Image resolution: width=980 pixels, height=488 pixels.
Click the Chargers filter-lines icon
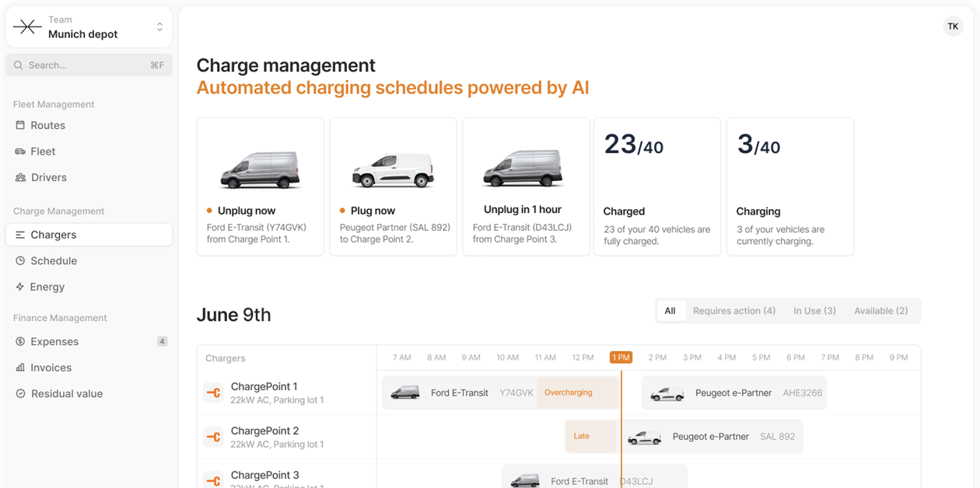click(19, 235)
